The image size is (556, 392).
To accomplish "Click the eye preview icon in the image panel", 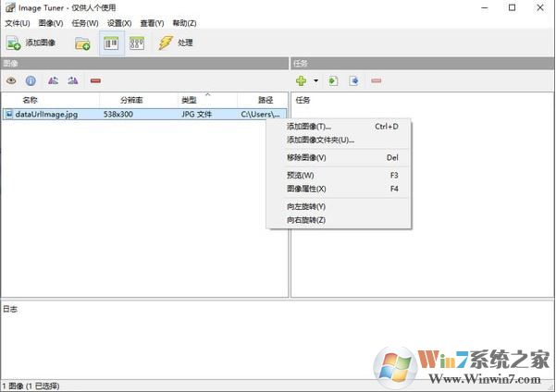I will pos(12,80).
